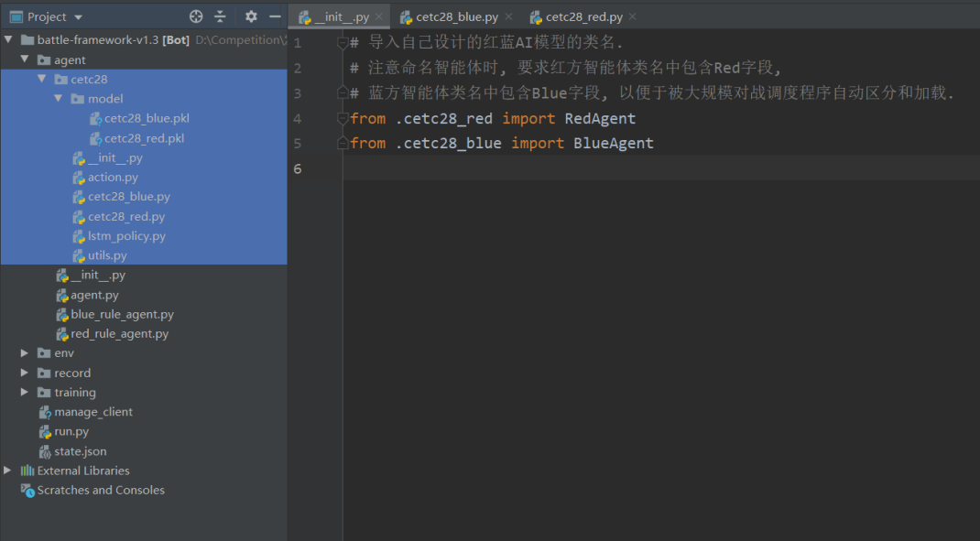Viewport: 980px width, 541px height.
Task: Expand External Libraries node
Action: [x=7, y=470]
